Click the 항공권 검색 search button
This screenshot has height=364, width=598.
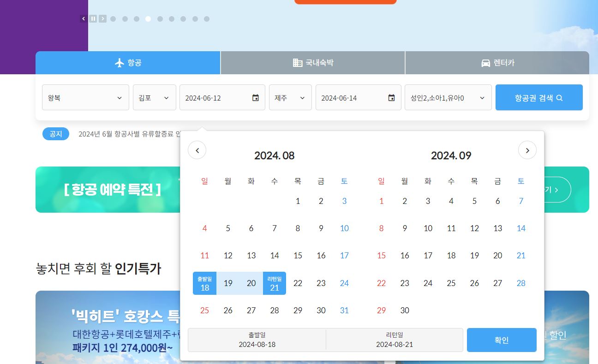point(539,97)
